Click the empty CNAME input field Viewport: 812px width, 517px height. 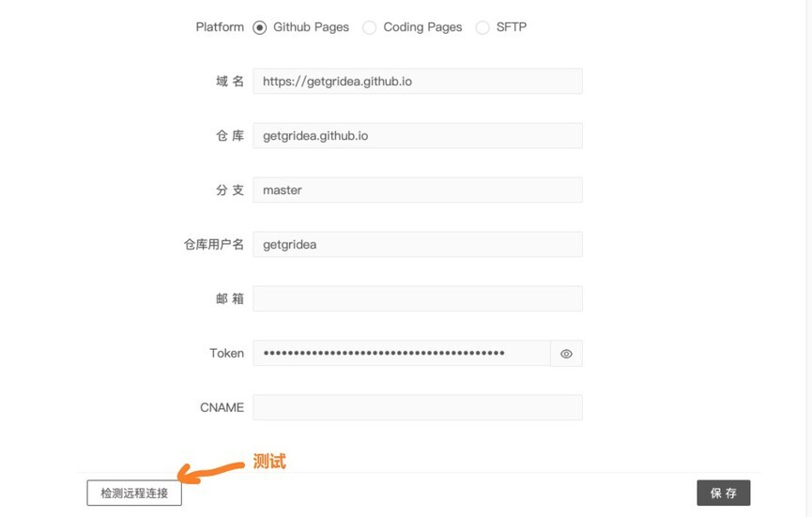click(x=418, y=408)
